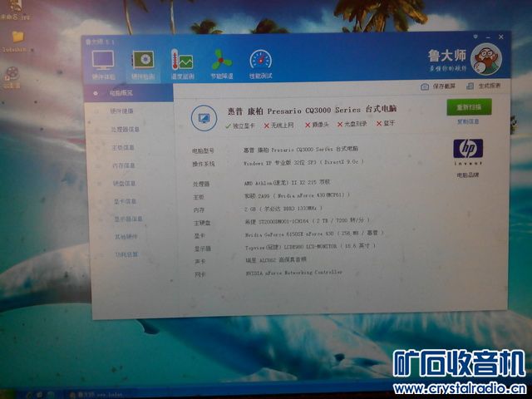The height and width of the screenshot is (399, 532).
Task: Click the Nvidia GeForce 6150SE graphics value
Action: [x=314, y=234]
